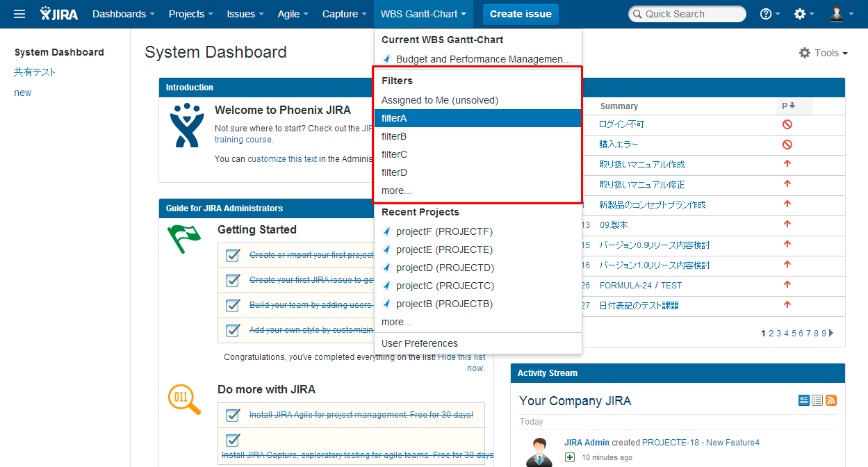Select filterA from the Filters list
This screenshot has height=467, width=868.
pyautogui.click(x=394, y=118)
